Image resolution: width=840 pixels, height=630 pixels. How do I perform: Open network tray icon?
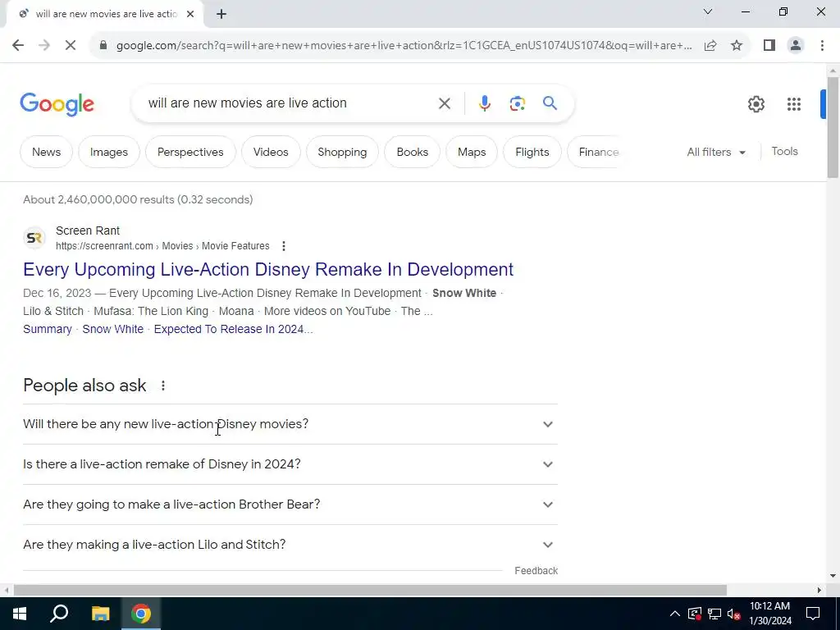[x=714, y=614]
